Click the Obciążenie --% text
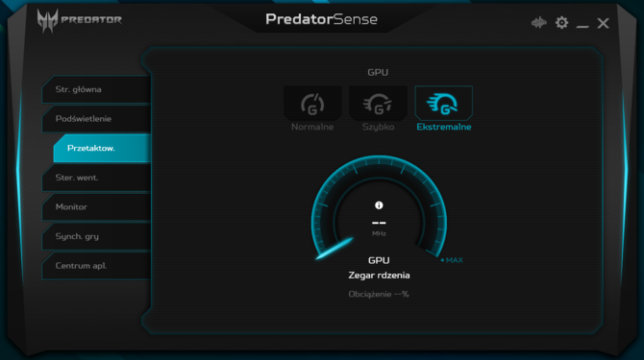Viewport: 644px width, 360px height. (379, 294)
